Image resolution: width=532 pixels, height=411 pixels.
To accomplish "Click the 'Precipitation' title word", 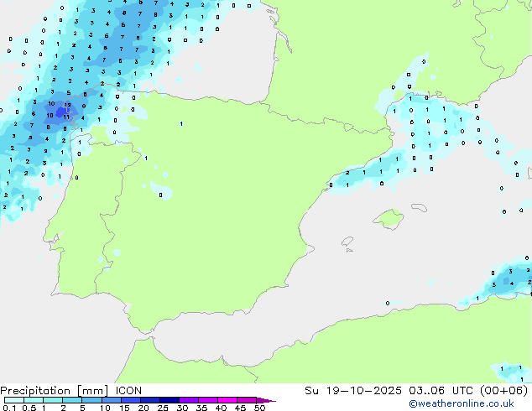I will coord(35,391).
